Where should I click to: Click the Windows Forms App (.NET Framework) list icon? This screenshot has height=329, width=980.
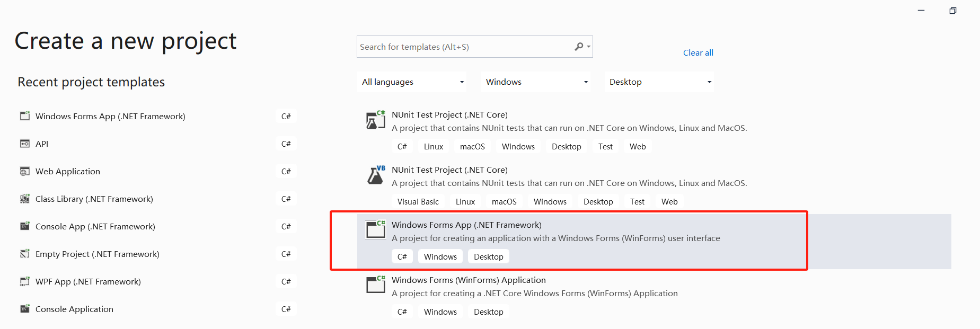point(376,230)
